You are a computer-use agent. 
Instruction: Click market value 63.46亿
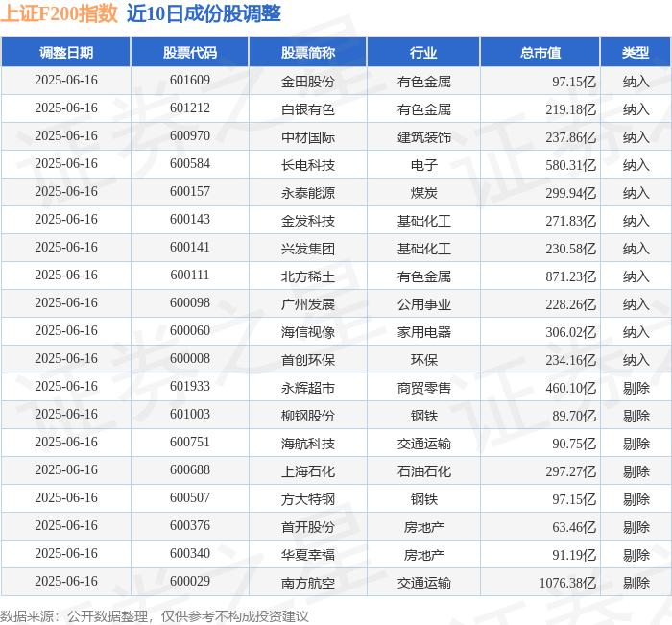574,527
